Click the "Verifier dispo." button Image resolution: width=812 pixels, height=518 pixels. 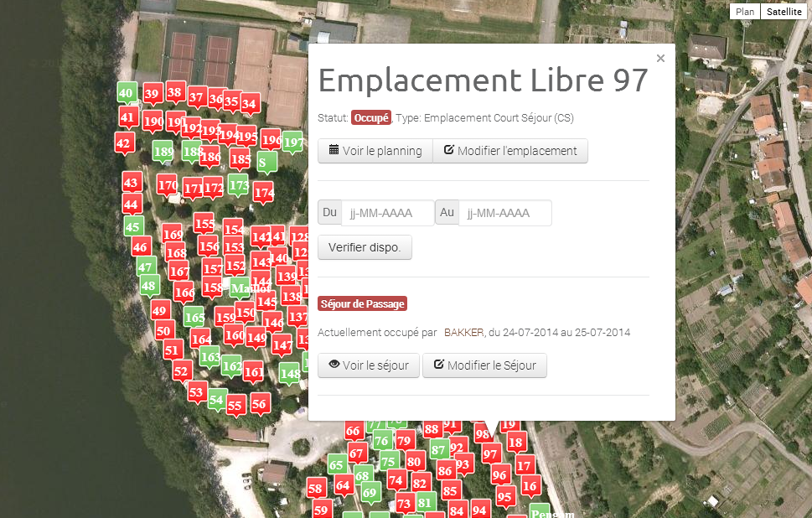tap(365, 247)
